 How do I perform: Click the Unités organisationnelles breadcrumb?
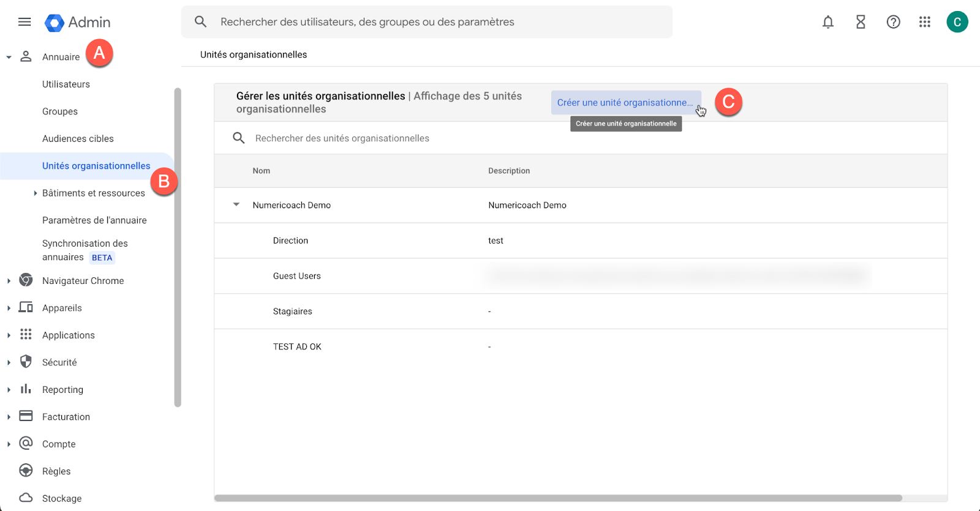click(254, 54)
